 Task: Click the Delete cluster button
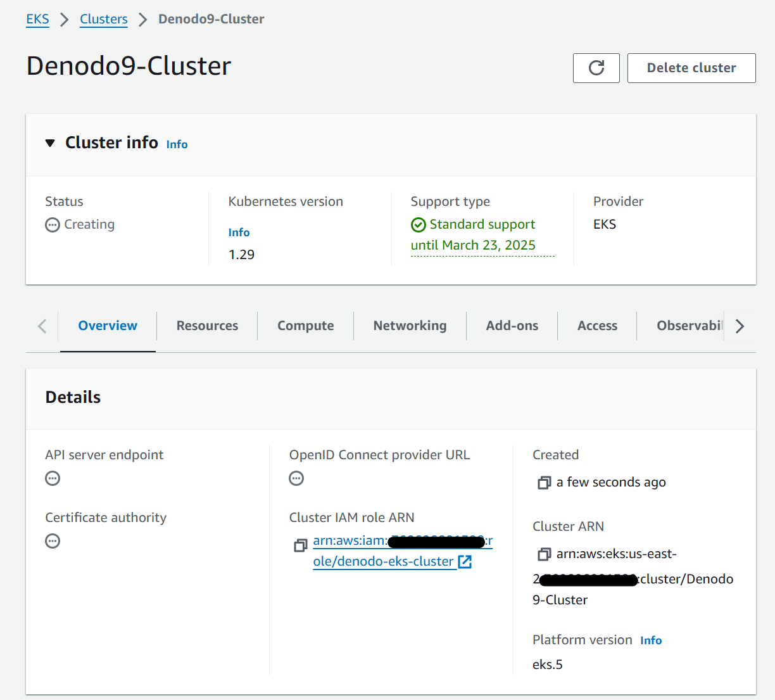[691, 68]
